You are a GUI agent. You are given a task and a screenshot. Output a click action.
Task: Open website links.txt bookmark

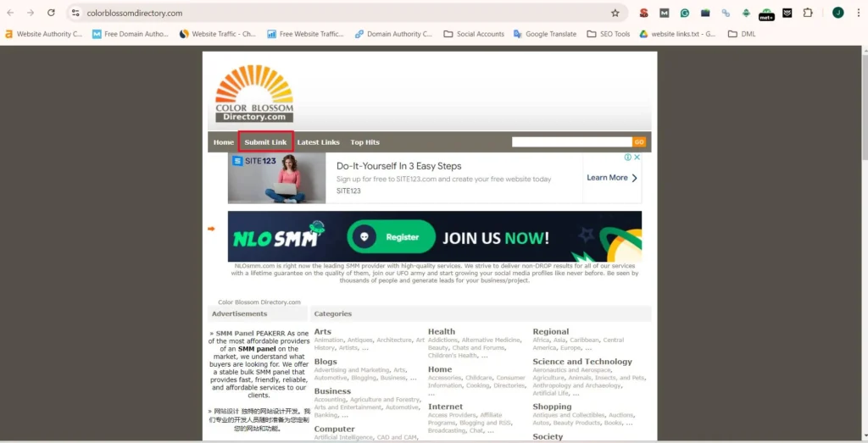coord(677,34)
